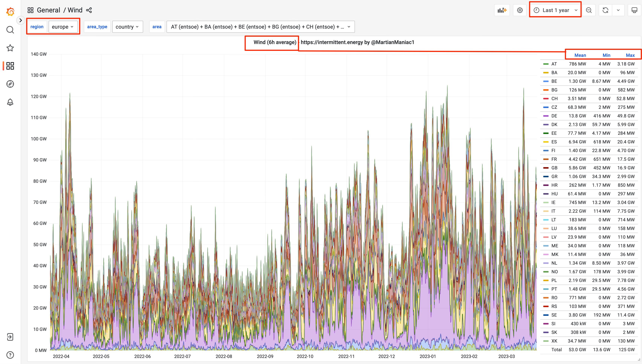Click the Add panel icon
The height and width of the screenshot is (364, 642).
[502, 10]
